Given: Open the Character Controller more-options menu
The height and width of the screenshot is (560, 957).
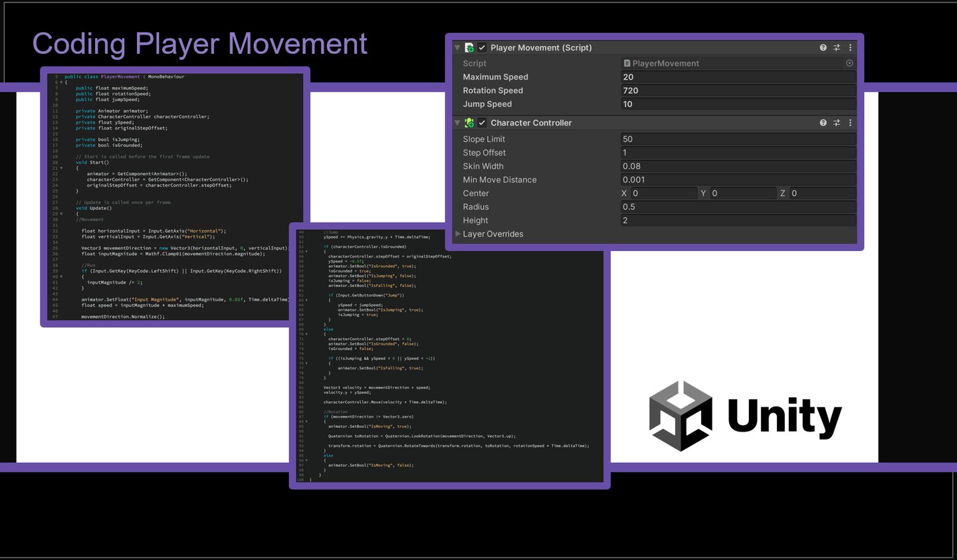Looking at the screenshot, I should click(x=850, y=123).
